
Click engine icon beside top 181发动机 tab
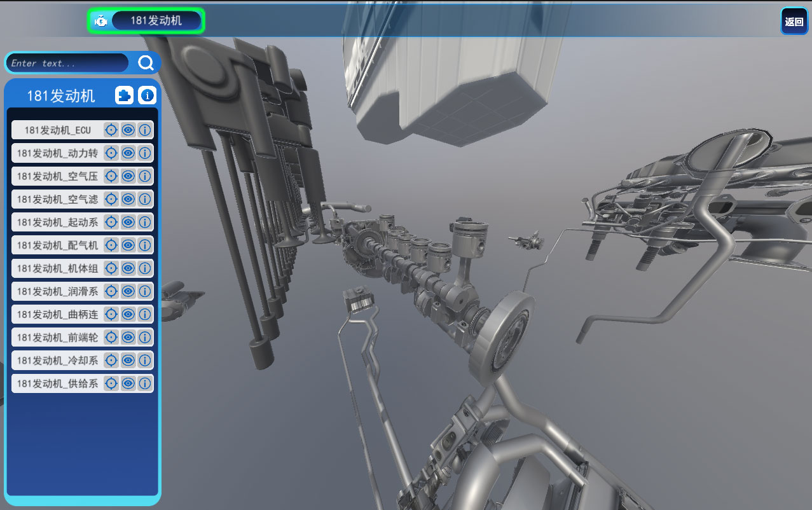100,21
